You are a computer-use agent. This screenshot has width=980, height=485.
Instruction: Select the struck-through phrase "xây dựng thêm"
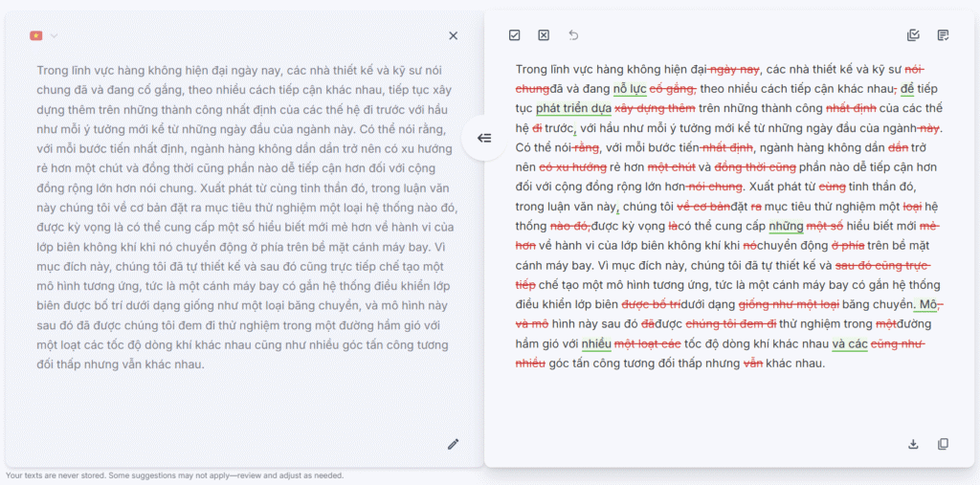655,108
